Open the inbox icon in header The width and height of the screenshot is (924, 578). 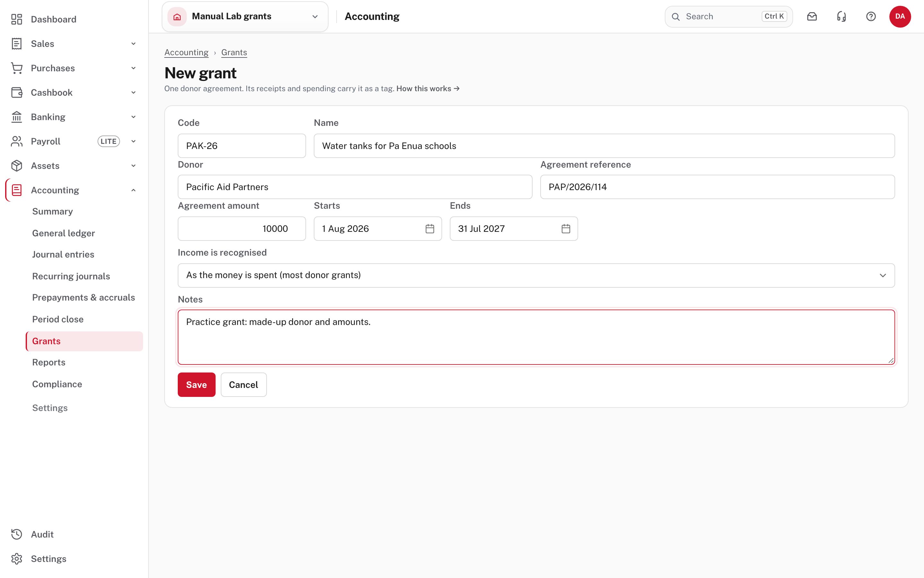812,16
